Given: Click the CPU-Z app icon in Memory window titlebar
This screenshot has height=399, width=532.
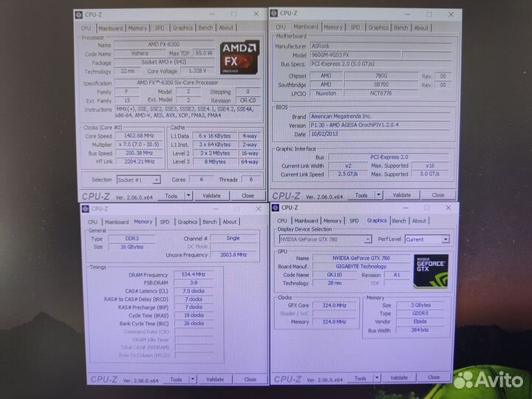Looking at the screenshot, I should [x=85, y=208].
